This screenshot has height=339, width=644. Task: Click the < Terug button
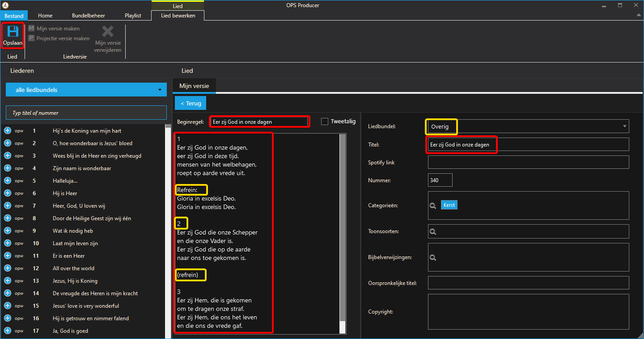point(191,103)
